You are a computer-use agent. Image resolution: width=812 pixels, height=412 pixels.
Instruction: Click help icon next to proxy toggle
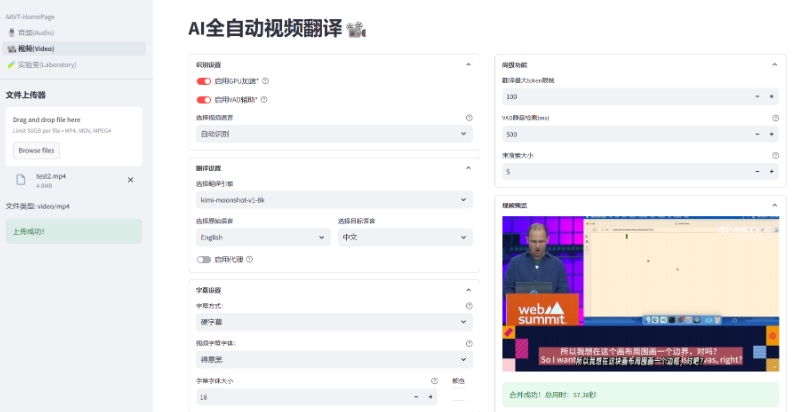pos(249,259)
